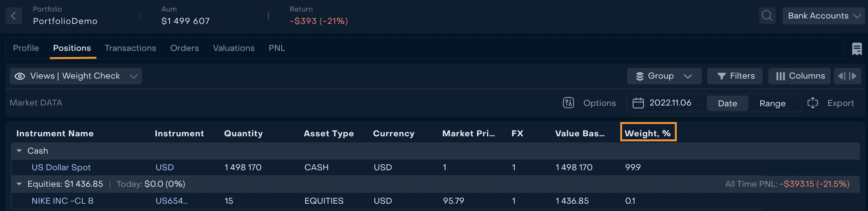868x211 pixels.
Task: Switch to Range mode
Action: click(x=772, y=103)
